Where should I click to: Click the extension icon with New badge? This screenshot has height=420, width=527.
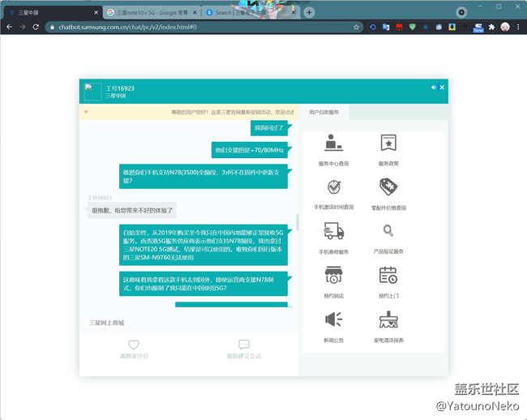[x=478, y=28]
